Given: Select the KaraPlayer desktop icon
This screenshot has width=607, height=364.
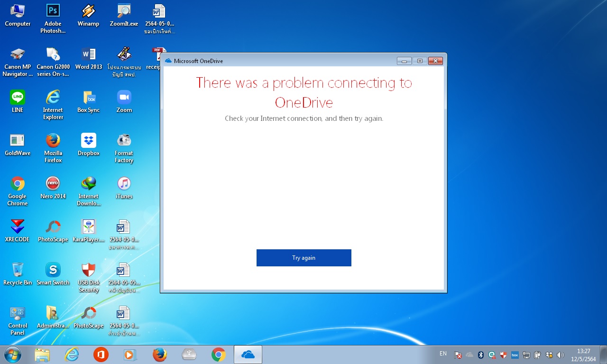Looking at the screenshot, I should click(89, 231).
